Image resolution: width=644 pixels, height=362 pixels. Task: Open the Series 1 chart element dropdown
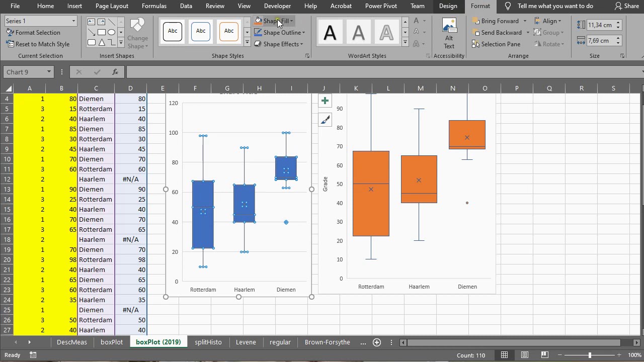73,21
